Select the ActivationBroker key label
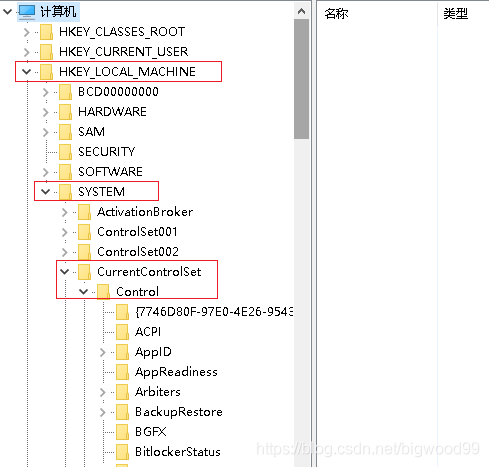 [x=145, y=212]
